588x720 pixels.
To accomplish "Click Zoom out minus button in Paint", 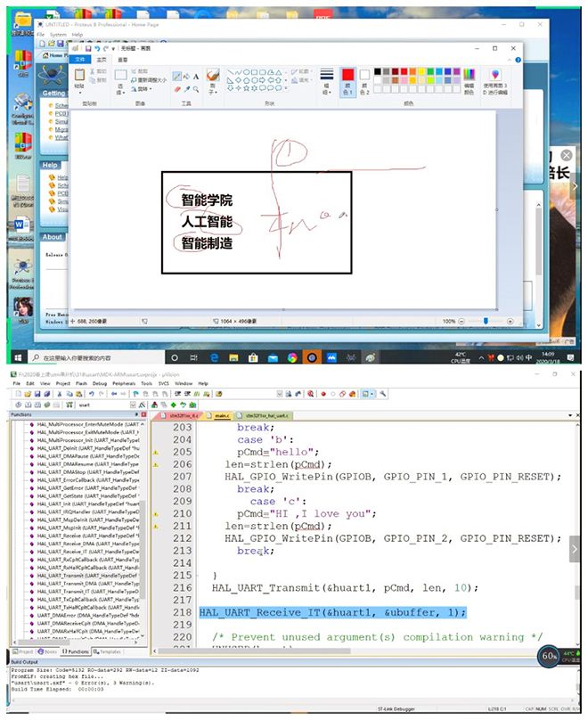I will [x=461, y=322].
